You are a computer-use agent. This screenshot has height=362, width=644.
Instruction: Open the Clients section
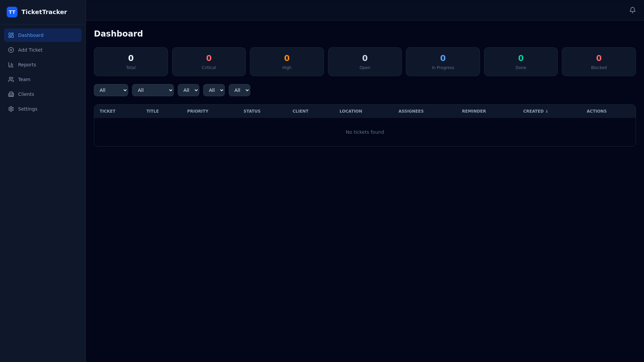click(43, 94)
